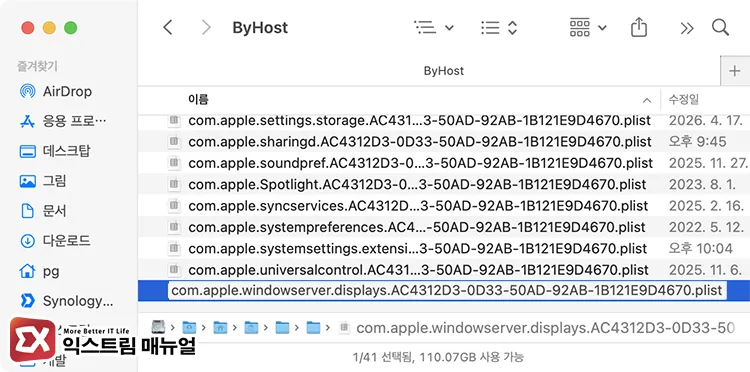The image size is (750, 372).
Task: Click the Documents sidebar icon
Action: (28, 211)
